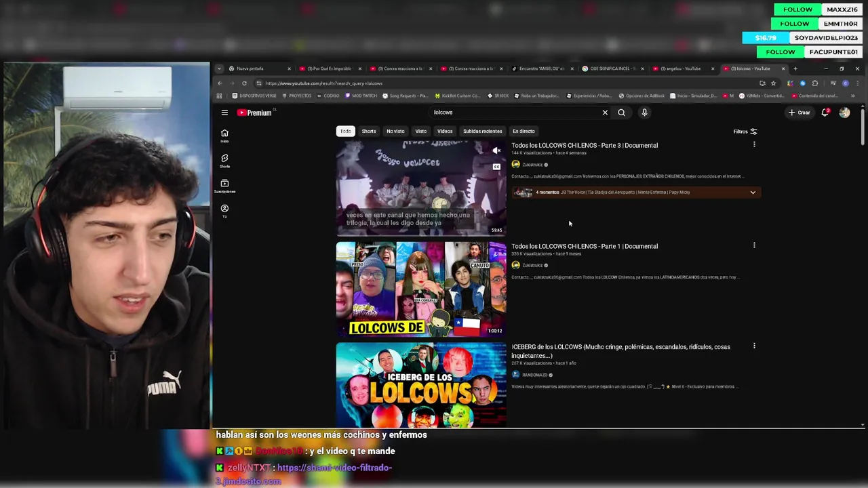
Task: Bookmark page with the star icon
Action: 773,83
